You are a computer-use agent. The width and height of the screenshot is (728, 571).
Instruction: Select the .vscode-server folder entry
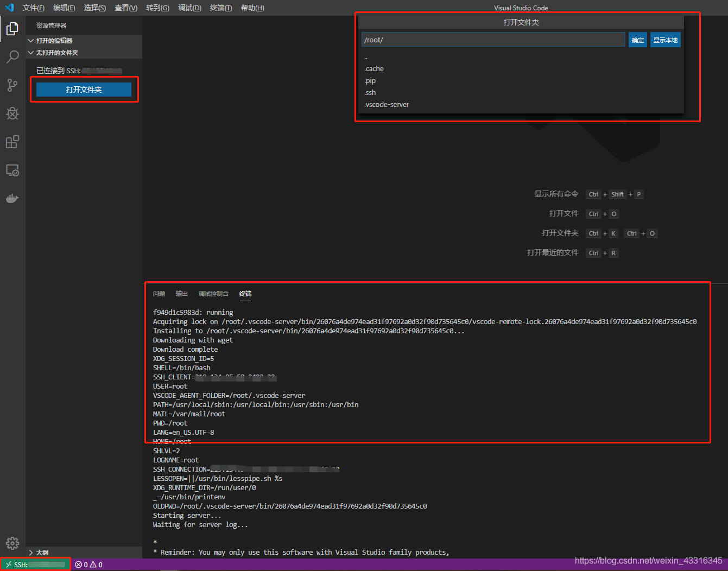point(521,105)
